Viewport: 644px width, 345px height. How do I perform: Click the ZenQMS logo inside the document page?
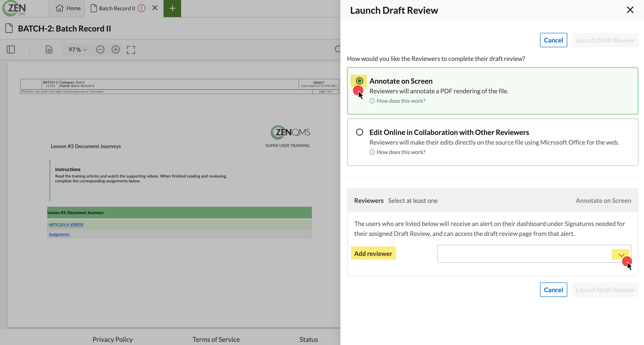pyautogui.click(x=290, y=132)
